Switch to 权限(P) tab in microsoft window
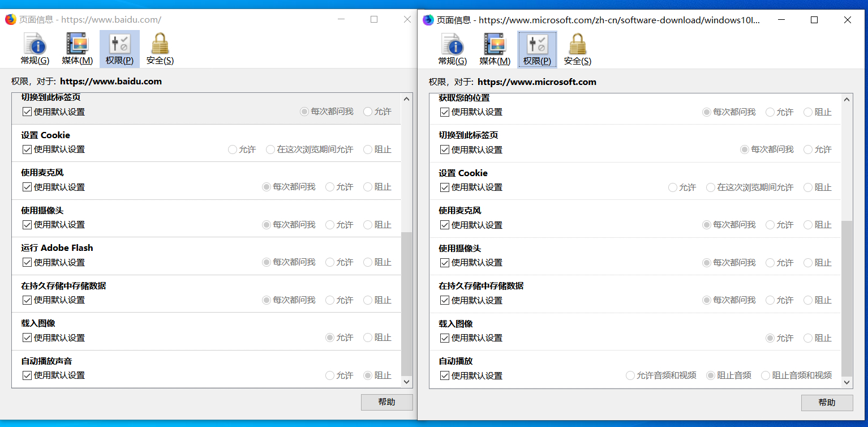868x427 pixels. (537, 49)
